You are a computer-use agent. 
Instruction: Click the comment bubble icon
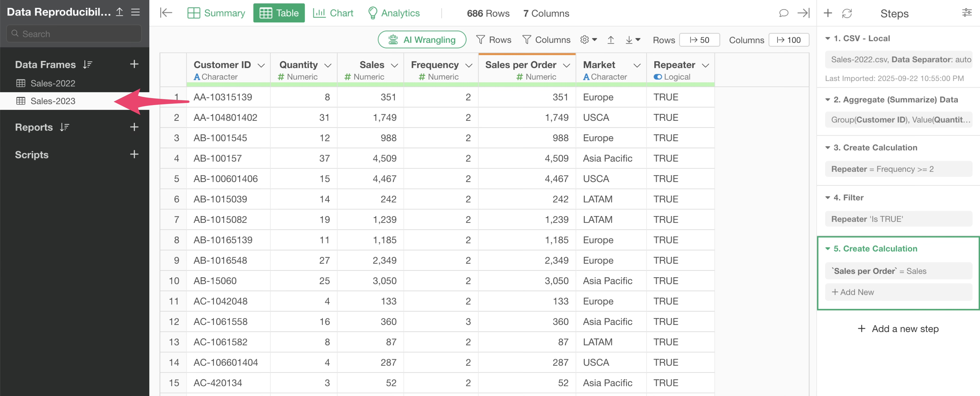pos(783,13)
